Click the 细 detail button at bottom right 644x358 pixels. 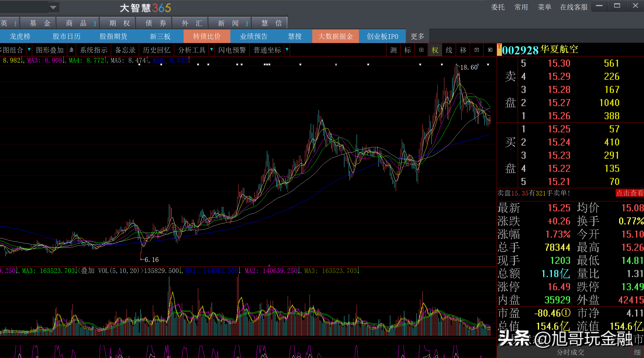point(638,352)
